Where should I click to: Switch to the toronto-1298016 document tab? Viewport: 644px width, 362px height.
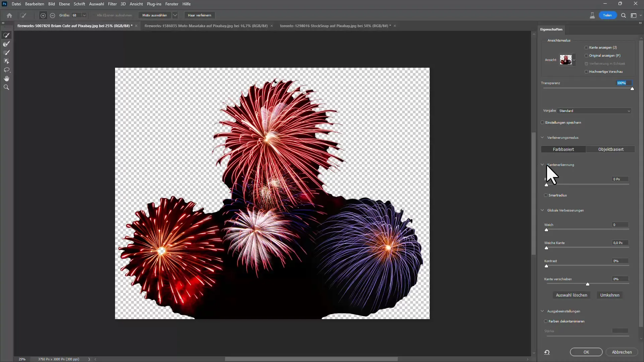coord(335,26)
